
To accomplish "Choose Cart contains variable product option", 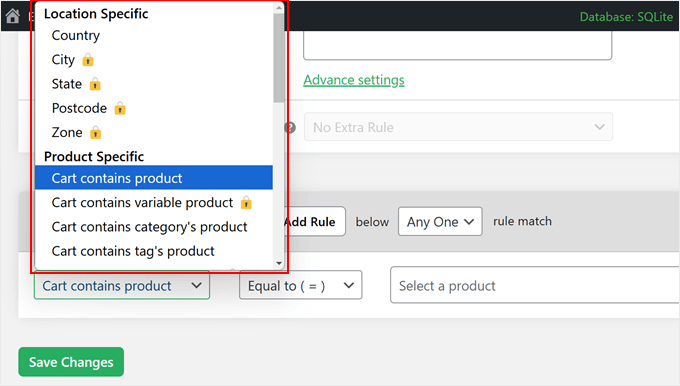I will (x=154, y=203).
